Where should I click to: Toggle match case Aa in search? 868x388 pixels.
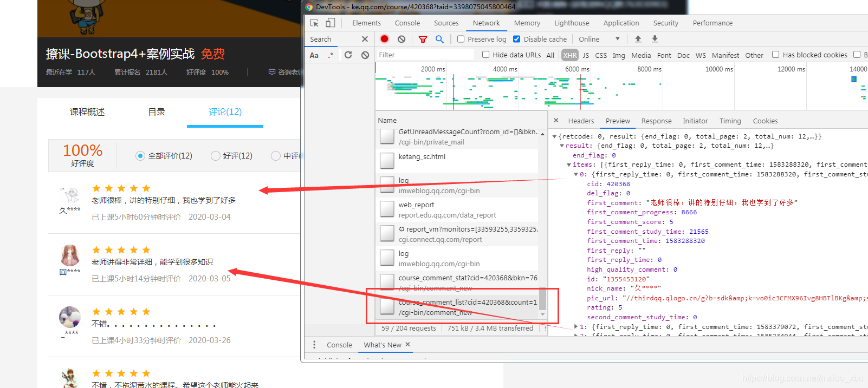314,55
